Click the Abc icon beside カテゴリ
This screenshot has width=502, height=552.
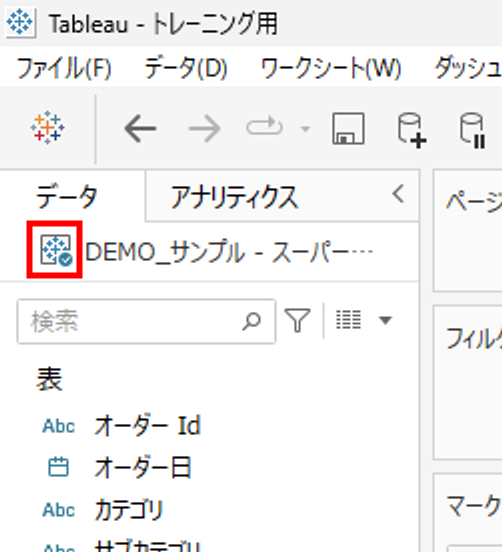coord(58,510)
